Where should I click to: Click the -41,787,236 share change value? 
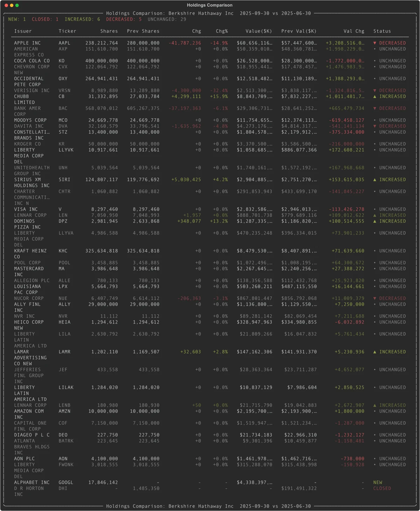(x=185, y=43)
